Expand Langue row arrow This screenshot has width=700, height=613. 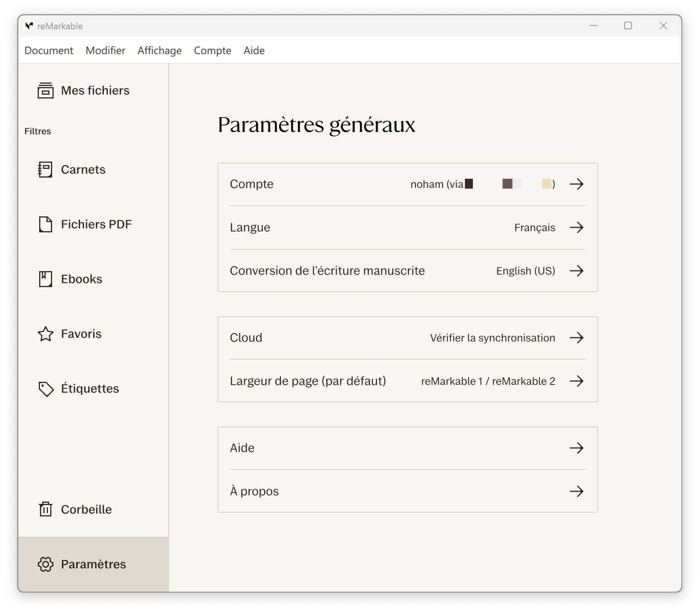(577, 227)
